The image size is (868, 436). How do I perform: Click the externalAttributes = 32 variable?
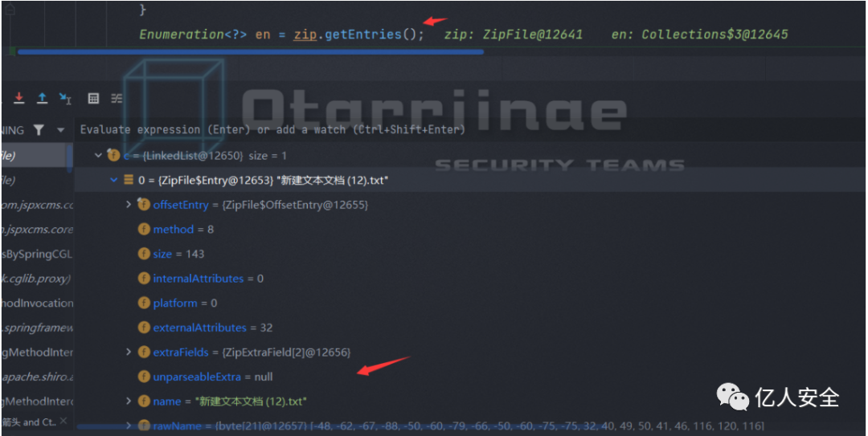coord(212,328)
